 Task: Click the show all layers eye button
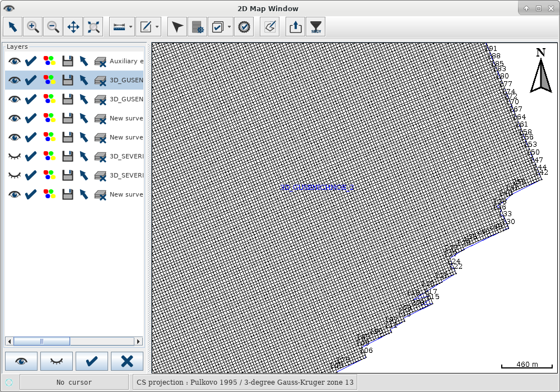click(21, 361)
